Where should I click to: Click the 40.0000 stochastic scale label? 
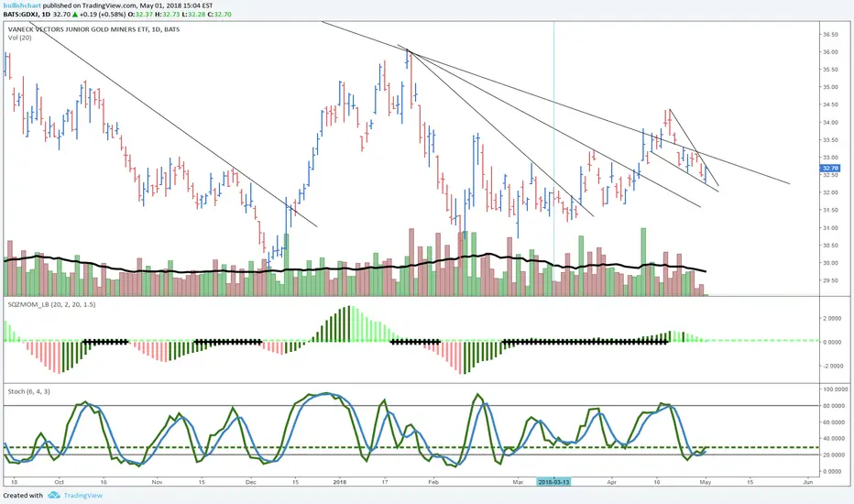[834, 439]
